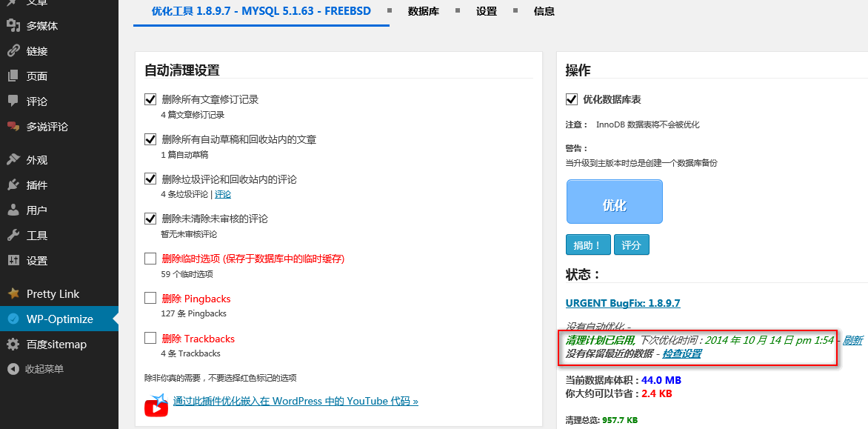868x429 pixels.
Task: Click the 百度sitemap gear icon
Action: tap(13, 345)
